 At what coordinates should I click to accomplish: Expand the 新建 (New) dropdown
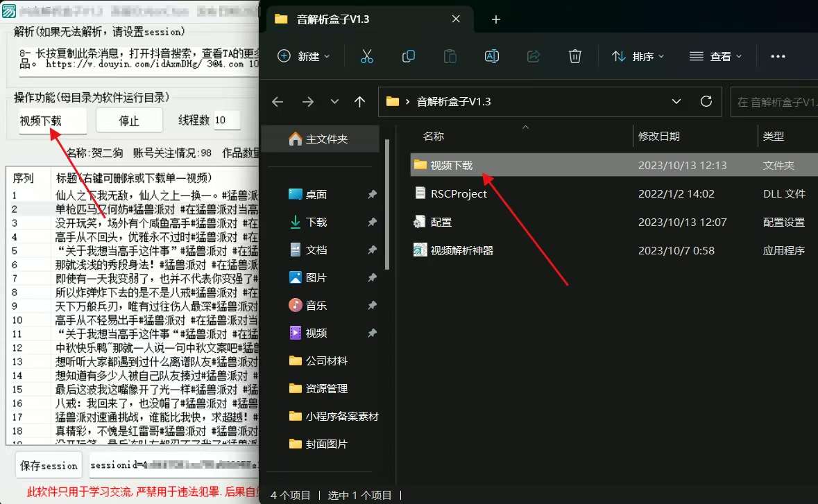pos(304,57)
